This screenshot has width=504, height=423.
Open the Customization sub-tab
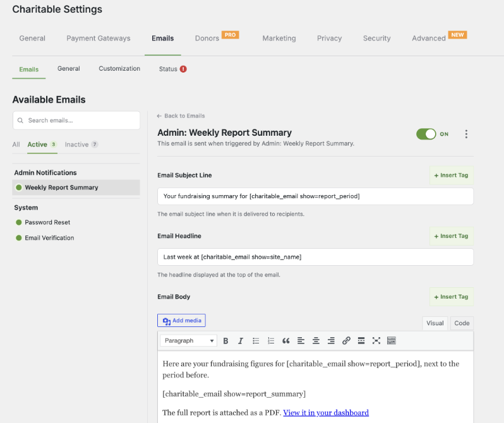[119, 69]
